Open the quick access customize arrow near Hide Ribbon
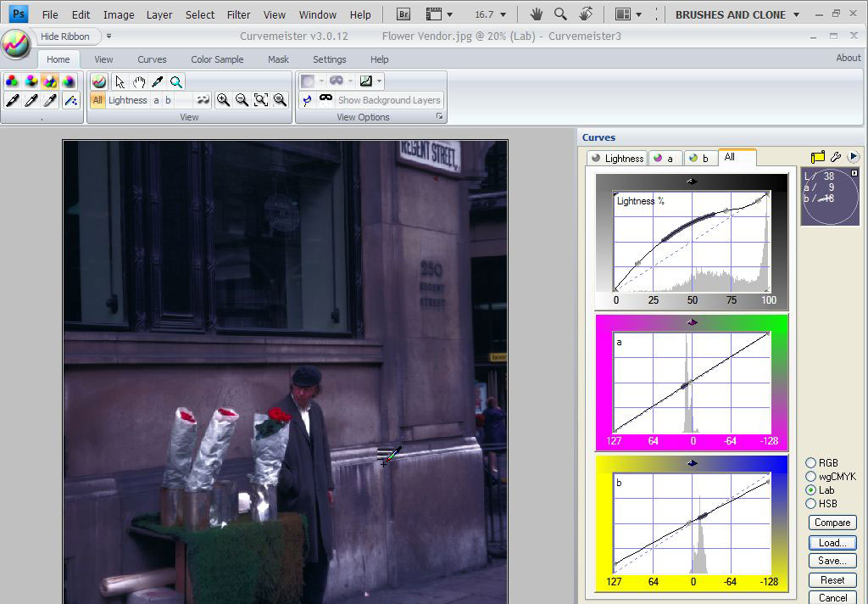The width and height of the screenshot is (868, 604). (109, 36)
